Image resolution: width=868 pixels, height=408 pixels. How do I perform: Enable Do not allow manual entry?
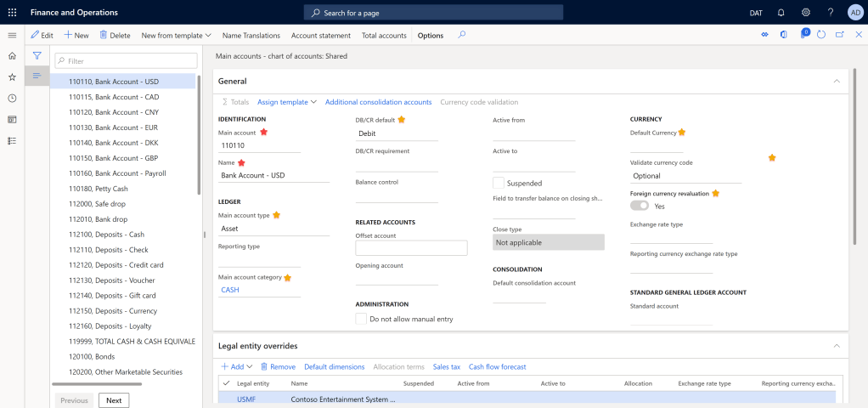click(362, 319)
